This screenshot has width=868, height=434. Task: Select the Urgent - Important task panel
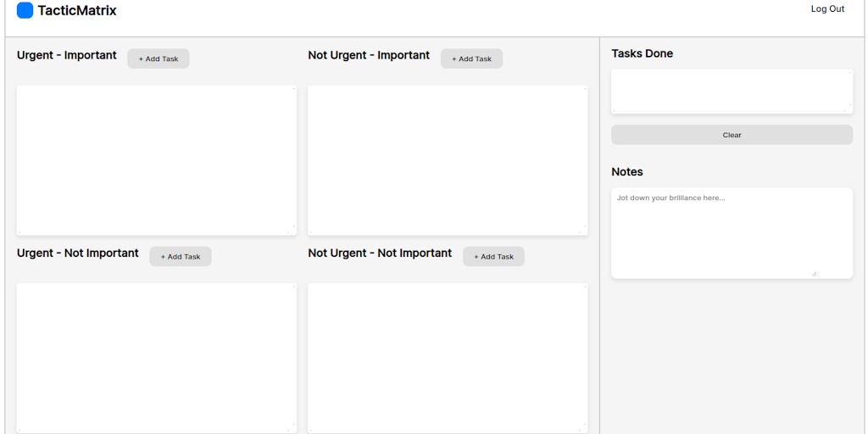[x=157, y=160]
